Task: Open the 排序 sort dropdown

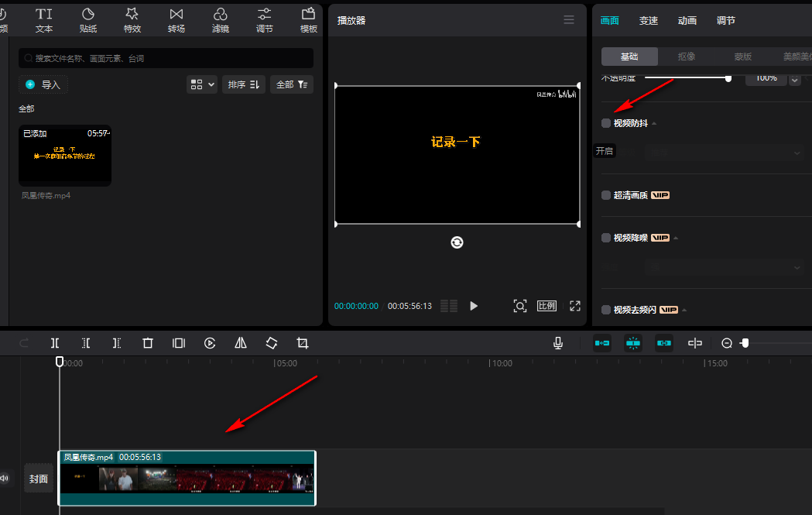Action: pyautogui.click(x=244, y=84)
